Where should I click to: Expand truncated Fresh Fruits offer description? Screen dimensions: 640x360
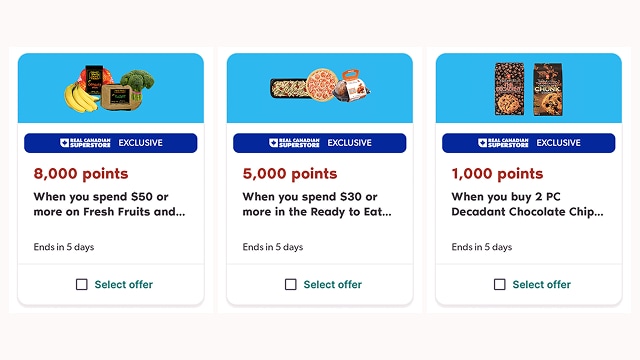pyautogui.click(x=109, y=204)
